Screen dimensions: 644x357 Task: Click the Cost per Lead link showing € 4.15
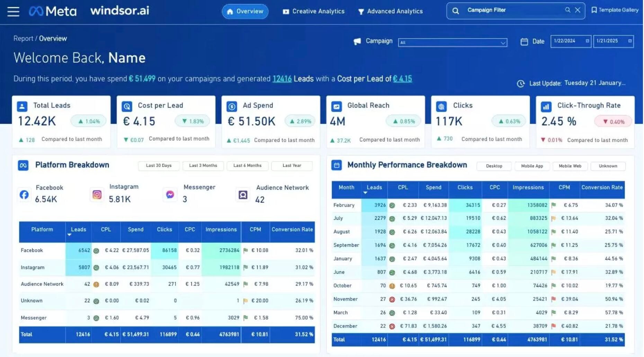pyautogui.click(x=402, y=79)
